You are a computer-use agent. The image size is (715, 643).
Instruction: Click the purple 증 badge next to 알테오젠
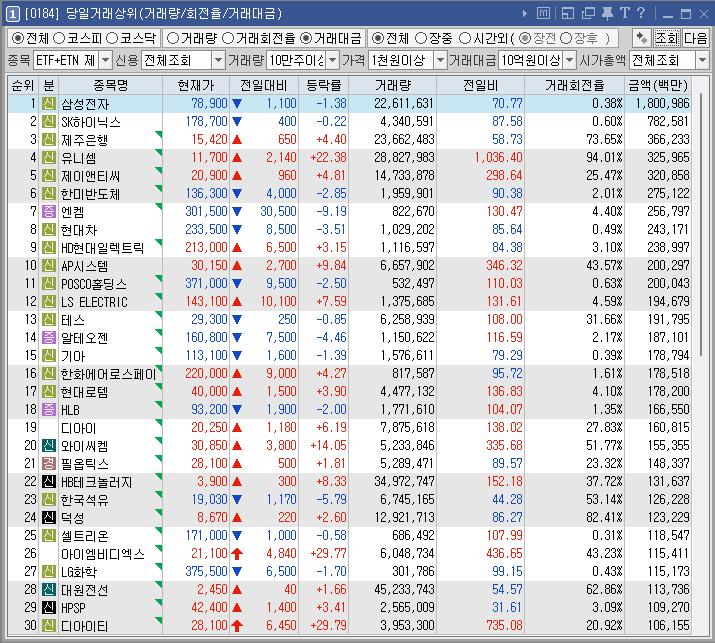point(49,337)
